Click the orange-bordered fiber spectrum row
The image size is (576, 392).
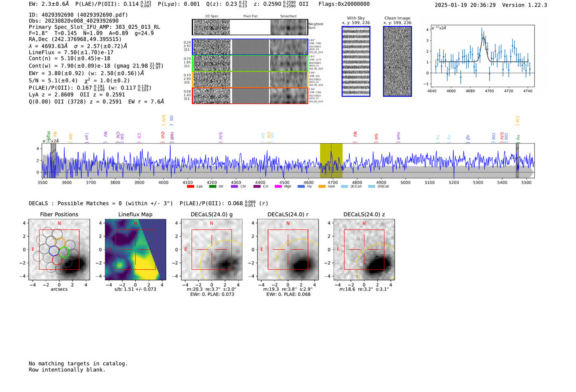click(250, 79)
